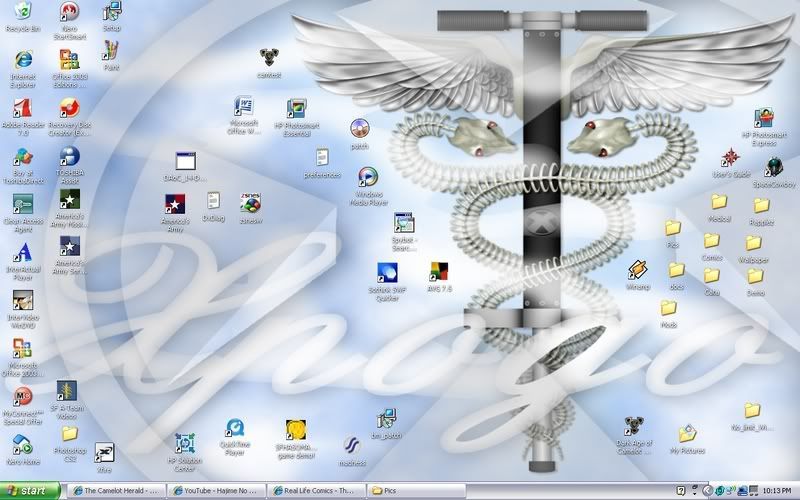The image size is (800, 500).
Task: Select Recovery Disc Creator icon
Action: [69, 109]
